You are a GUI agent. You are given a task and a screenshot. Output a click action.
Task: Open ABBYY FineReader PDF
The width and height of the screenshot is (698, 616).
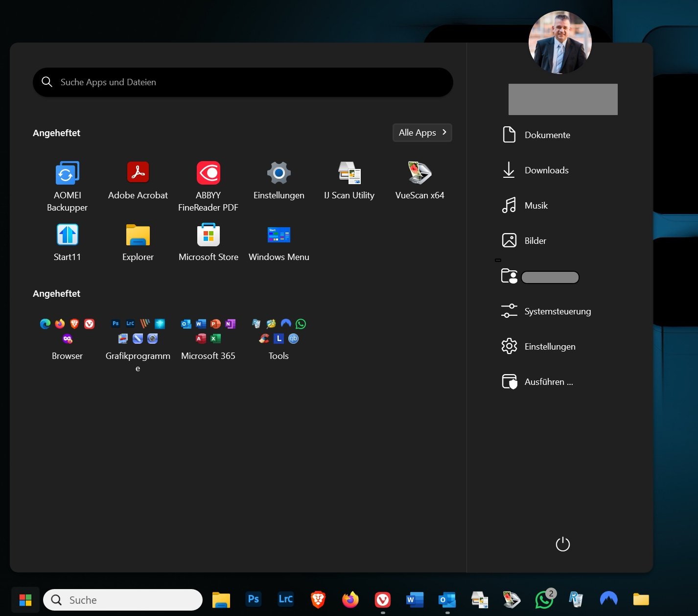tap(208, 186)
